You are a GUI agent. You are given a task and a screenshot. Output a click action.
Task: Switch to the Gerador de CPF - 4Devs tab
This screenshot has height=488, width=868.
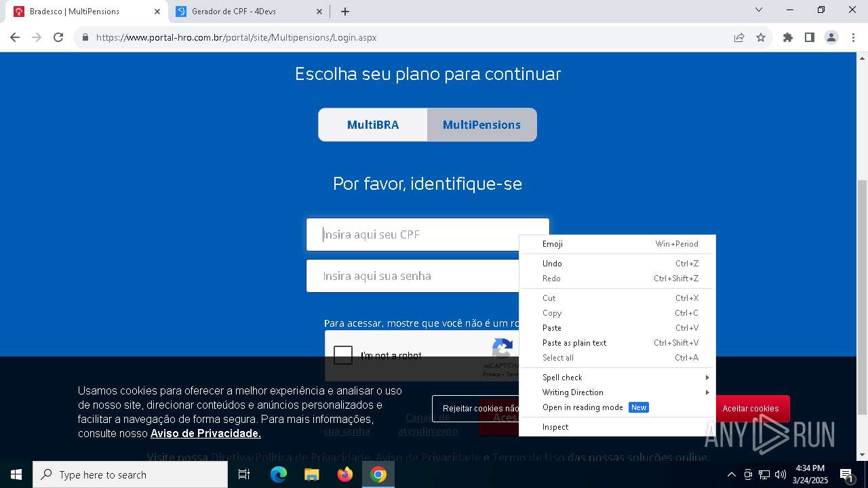coord(249,12)
